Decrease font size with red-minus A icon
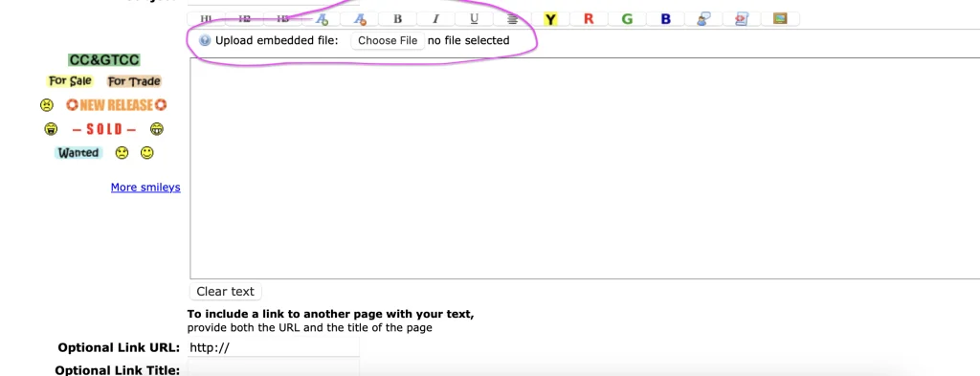The image size is (980, 376). [x=360, y=19]
